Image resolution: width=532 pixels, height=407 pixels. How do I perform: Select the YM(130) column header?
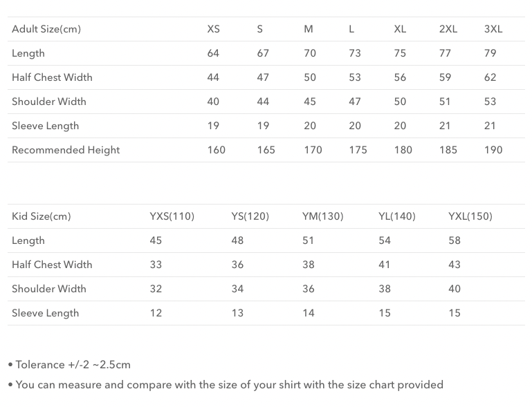(x=322, y=216)
